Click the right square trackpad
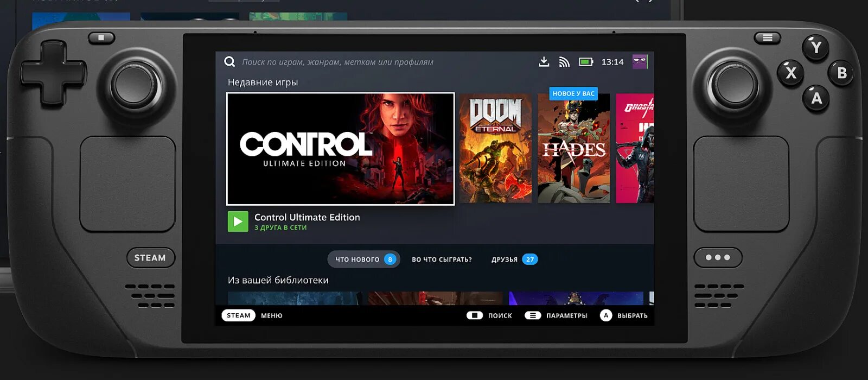Image resolution: width=868 pixels, height=380 pixels. 741,184
